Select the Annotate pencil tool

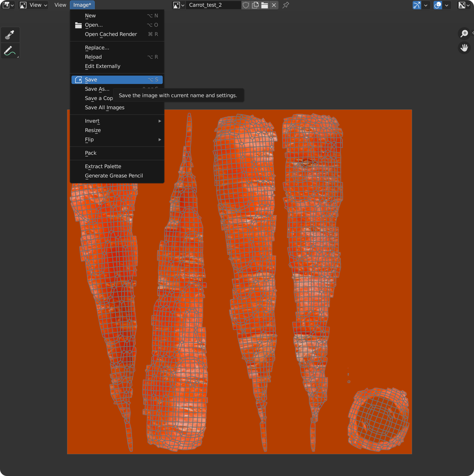10,51
